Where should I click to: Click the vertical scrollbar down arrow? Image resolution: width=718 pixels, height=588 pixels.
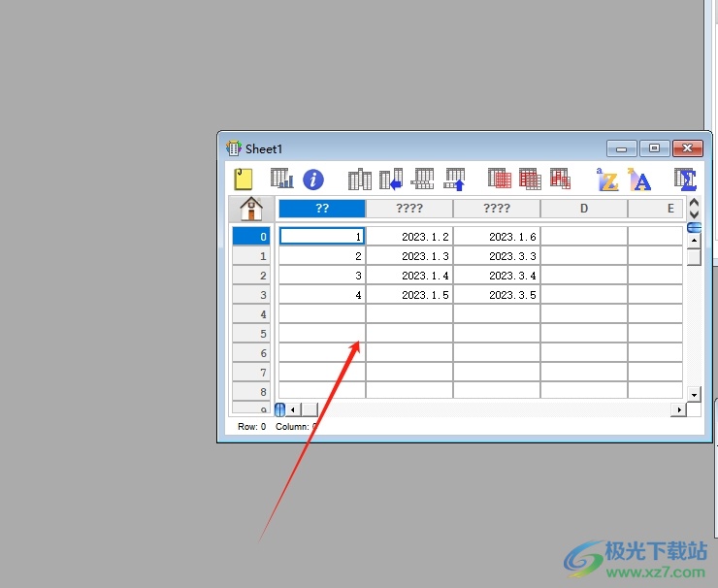pyautogui.click(x=694, y=393)
